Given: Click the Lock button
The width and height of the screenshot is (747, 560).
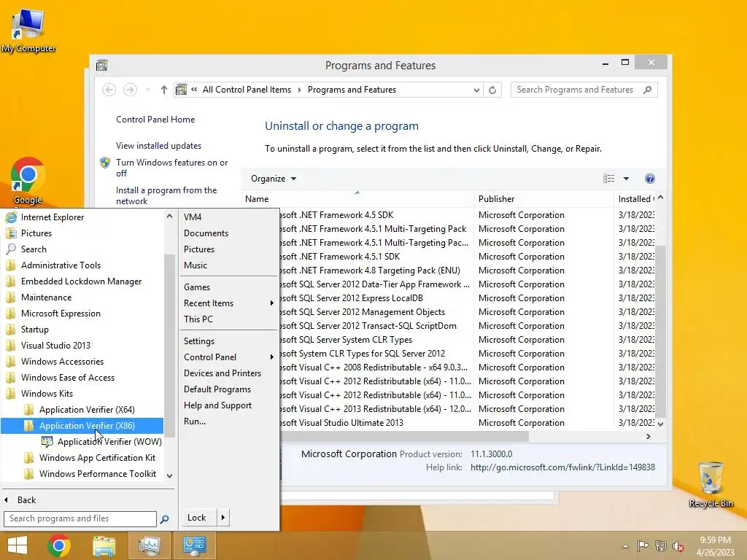Looking at the screenshot, I should pos(197,518).
